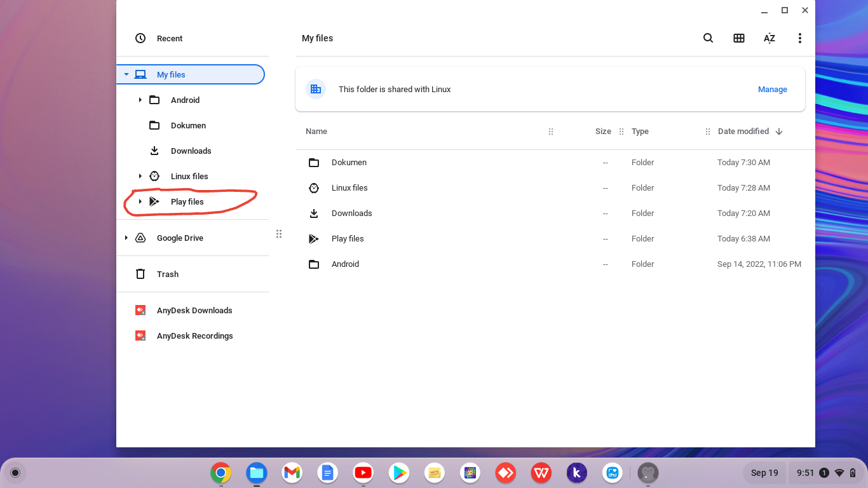Expand the Android folder in the sidebar
Image resolution: width=868 pixels, height=488 pixels.
[x=140, y=100]
